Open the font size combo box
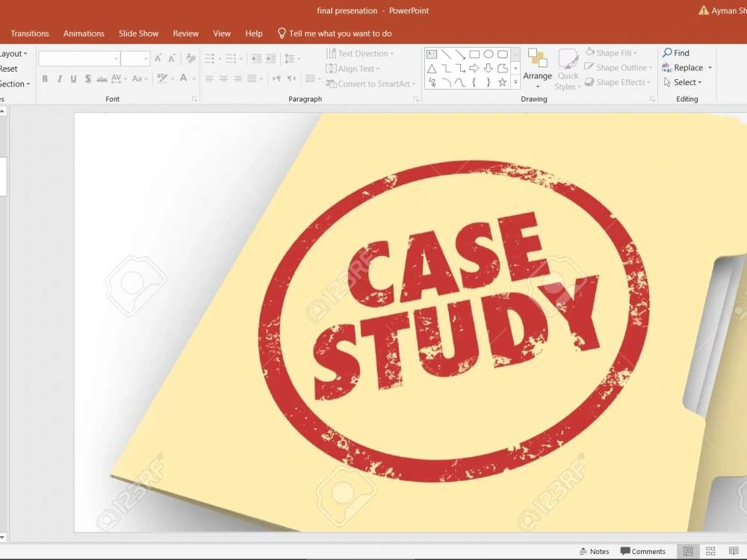The height and width of the screenshot is (560, 747). [x=135, y=58]
